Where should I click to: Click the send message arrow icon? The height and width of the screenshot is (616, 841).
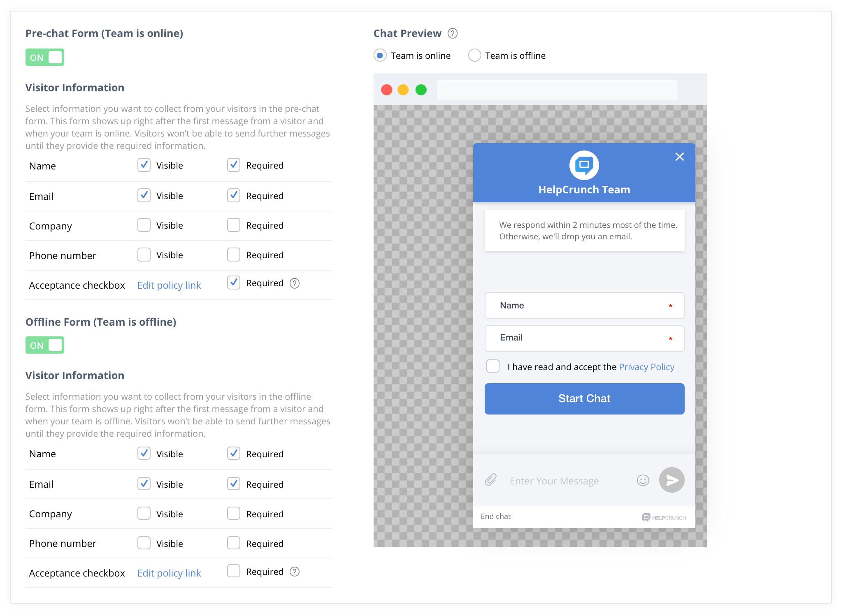pyautogui.click(x=671, y=480)
